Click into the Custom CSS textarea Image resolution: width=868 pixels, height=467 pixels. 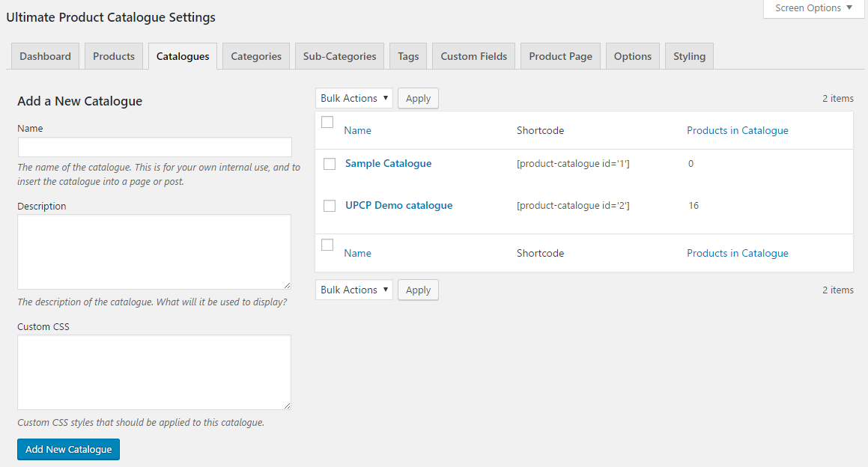coord(154,372)
